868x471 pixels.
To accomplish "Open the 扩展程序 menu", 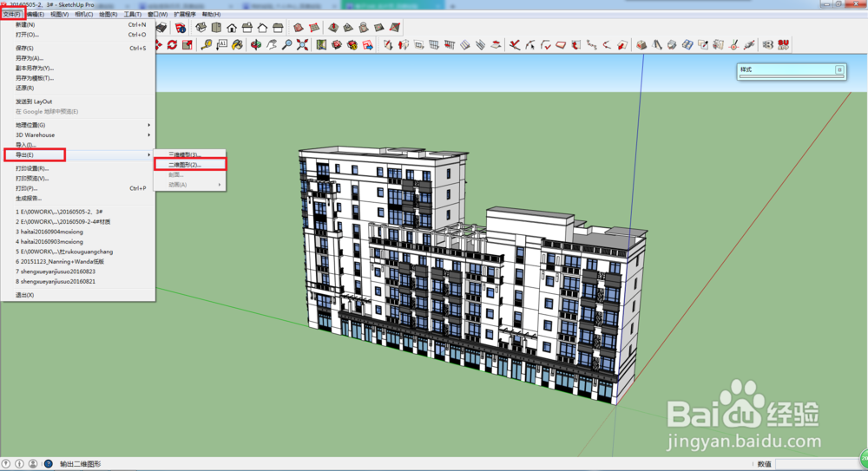I will (184, 15).
